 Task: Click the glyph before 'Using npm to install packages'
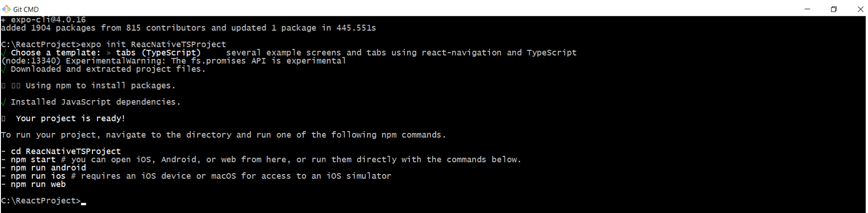pos(4,86)
